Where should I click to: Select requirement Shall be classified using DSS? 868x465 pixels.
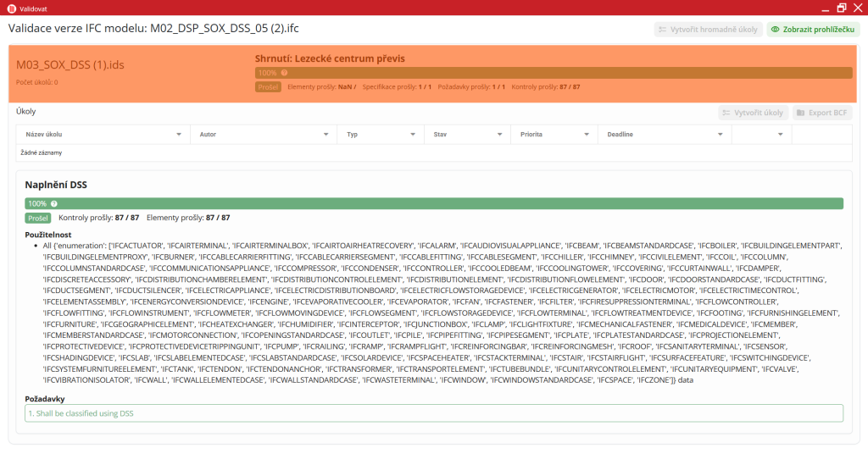(434, 413)
